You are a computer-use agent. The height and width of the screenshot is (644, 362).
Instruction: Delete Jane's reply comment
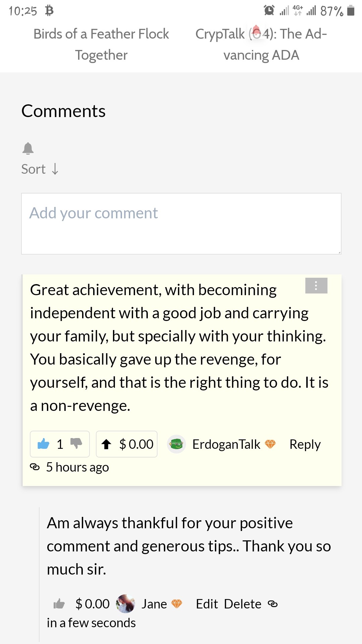(243, 604)
